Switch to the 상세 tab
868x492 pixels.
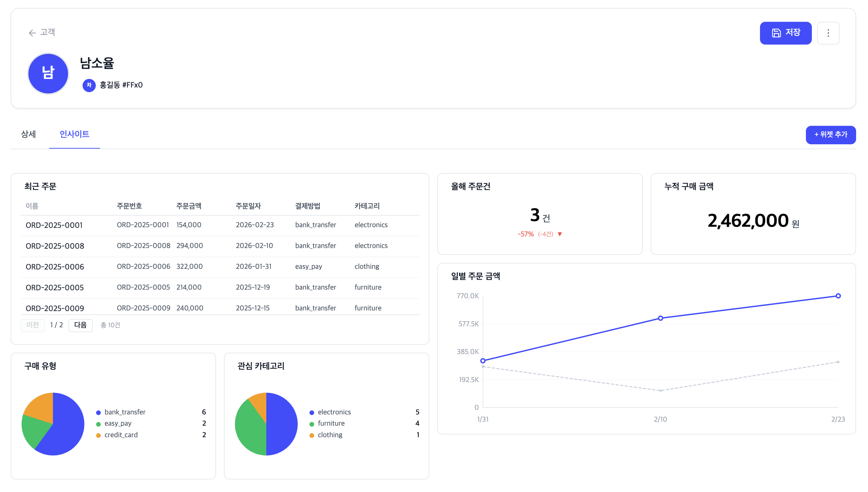click(x=28, y=134)
